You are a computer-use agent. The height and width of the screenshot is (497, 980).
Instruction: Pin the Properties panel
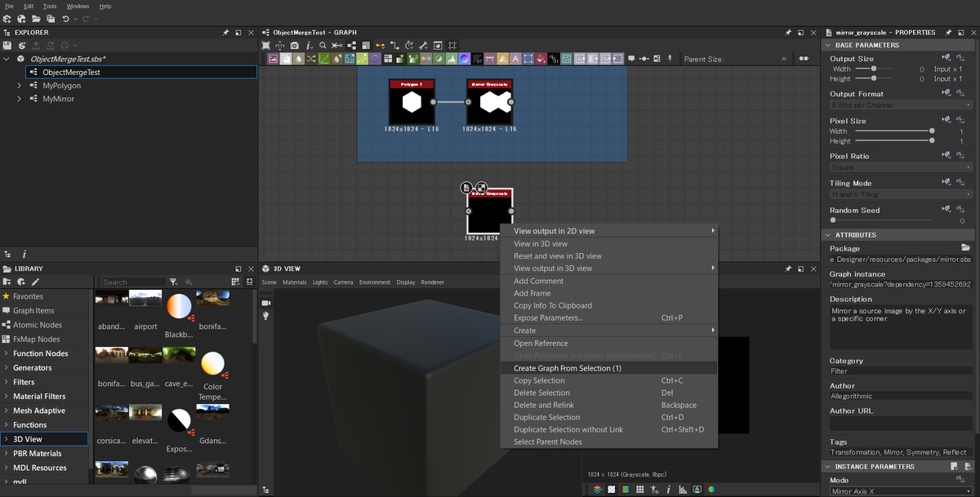pyautogui.click(x=949, y=33)
